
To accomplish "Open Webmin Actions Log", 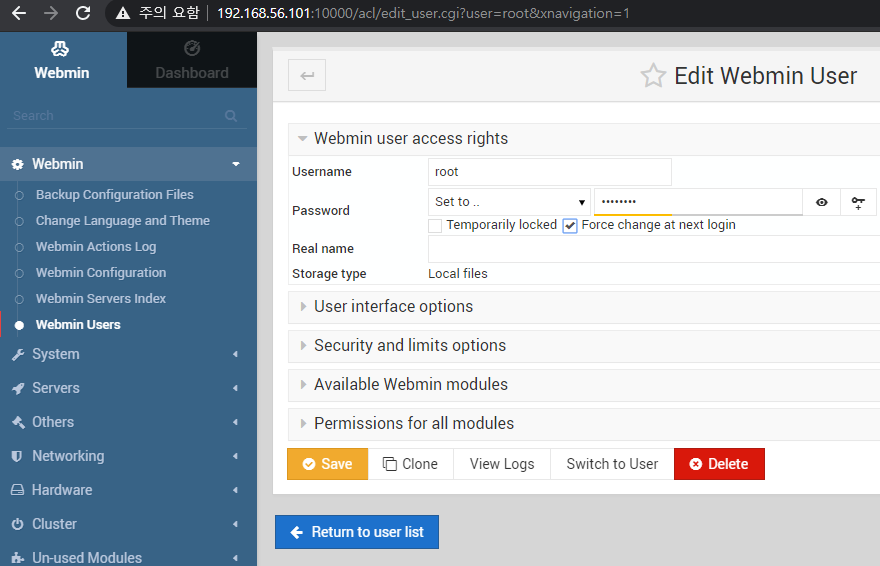I will [96, 247].
